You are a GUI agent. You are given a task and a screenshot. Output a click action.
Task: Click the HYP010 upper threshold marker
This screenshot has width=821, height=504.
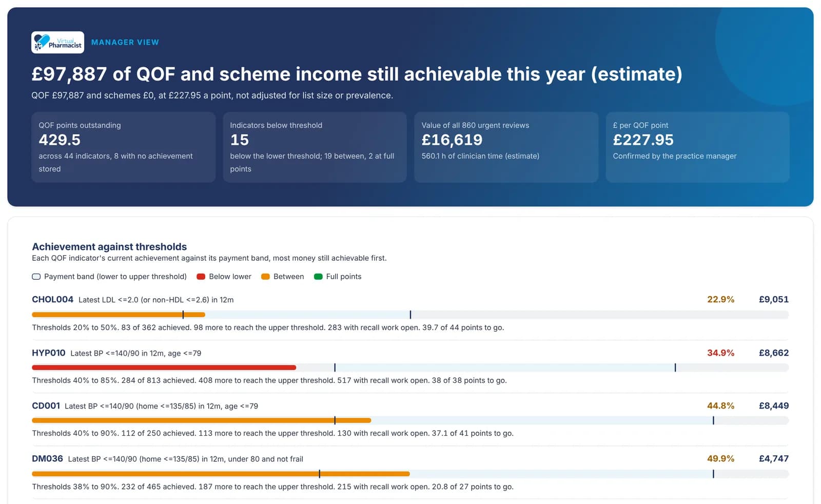tap(675, 367)
